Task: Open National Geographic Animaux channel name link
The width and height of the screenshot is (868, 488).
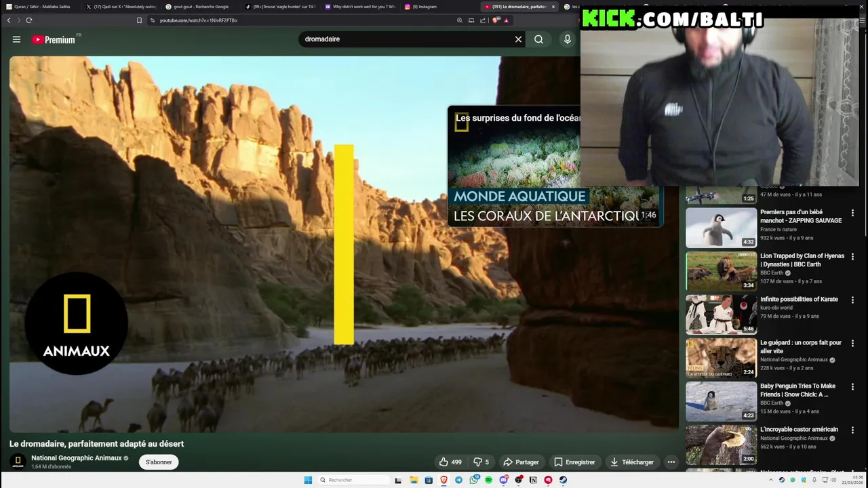Action: pyautogui.click(x=76, y=458)
